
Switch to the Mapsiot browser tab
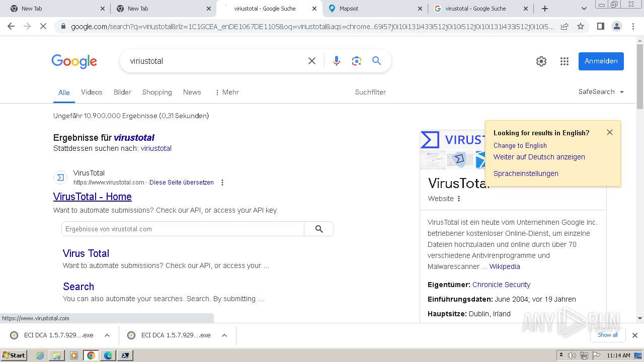375,9
